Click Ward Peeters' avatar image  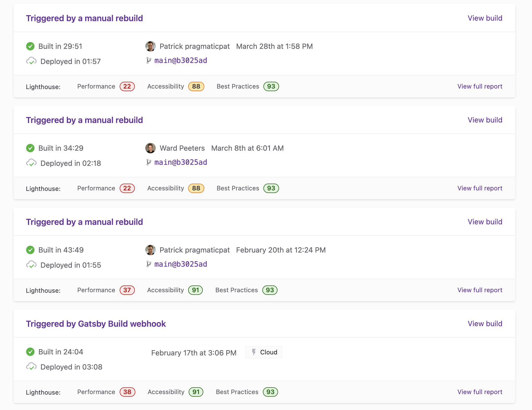(x=150, y=148)
